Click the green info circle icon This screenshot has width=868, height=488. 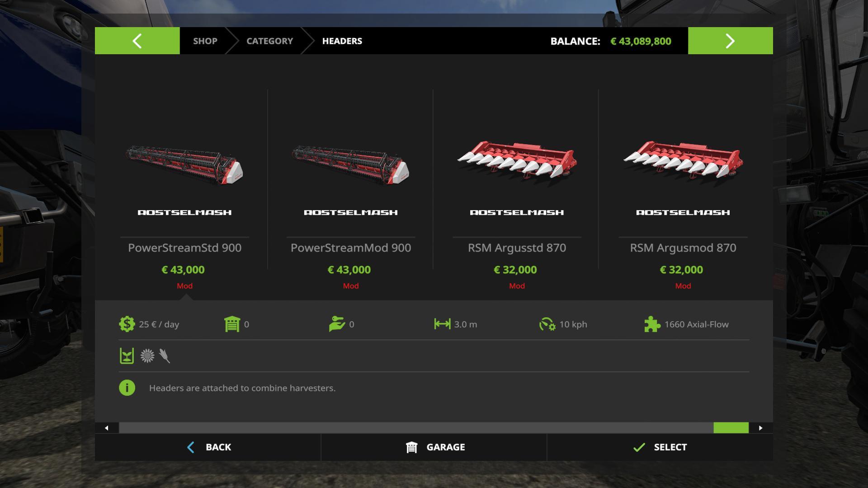coord(127,388)
